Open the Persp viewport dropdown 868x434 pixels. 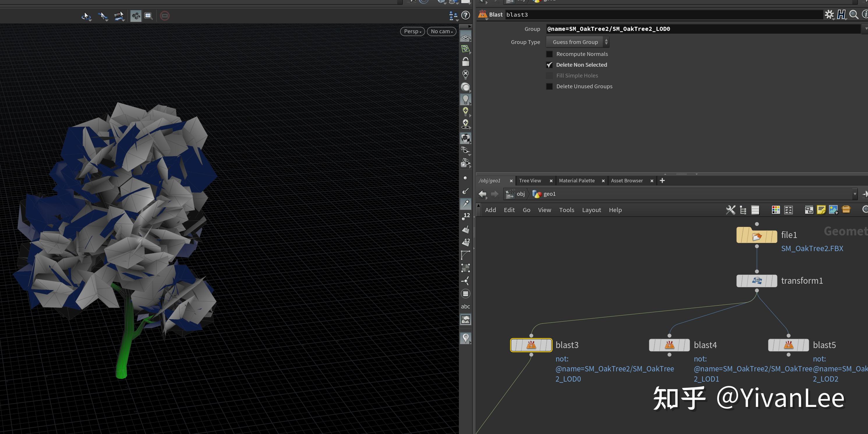pyautogui.click(x=412, y=31)
